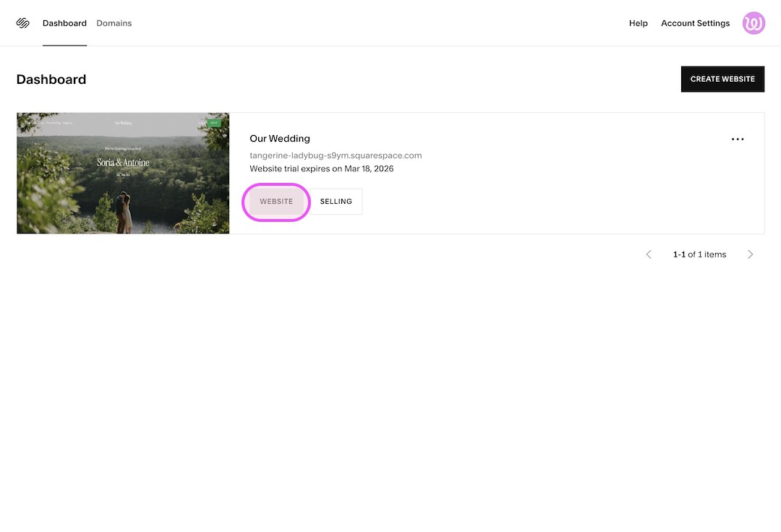Click the previous page chevron in pagination
This screenshot has width=781, height=532.
click(649, 254)
